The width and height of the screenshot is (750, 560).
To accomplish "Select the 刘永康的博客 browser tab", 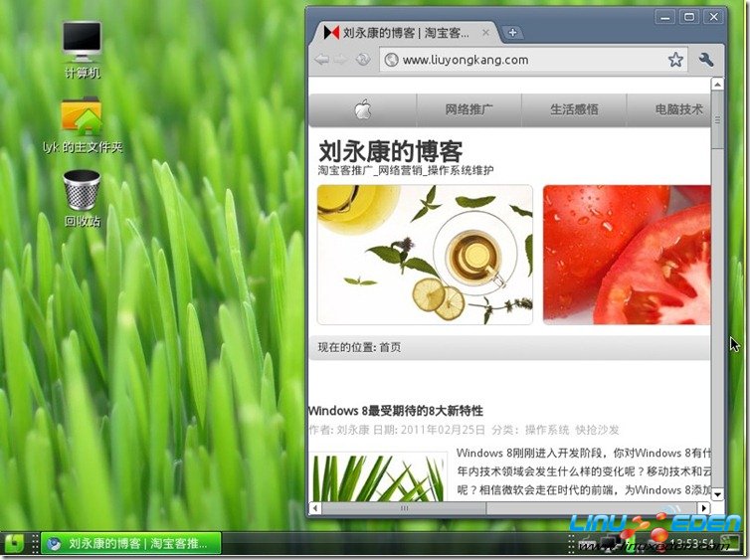I will (404, 33).
